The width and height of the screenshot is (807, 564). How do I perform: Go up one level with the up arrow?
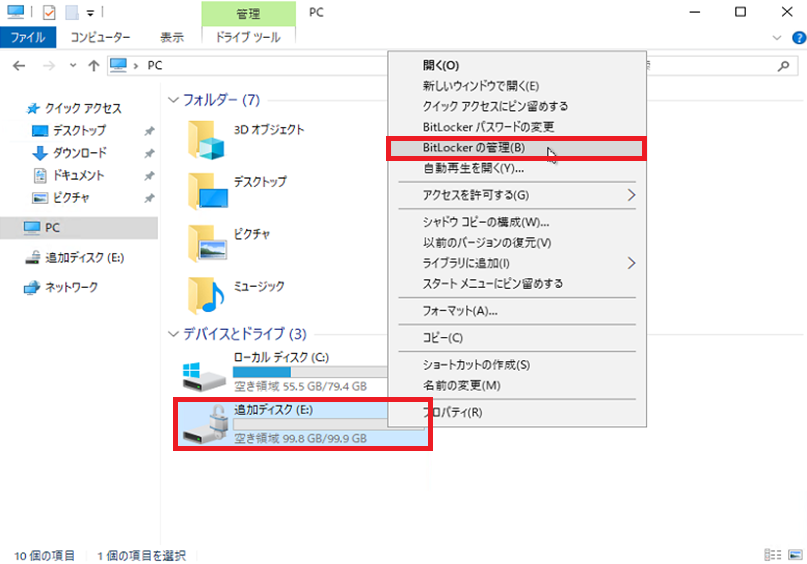tap(93, 65)
